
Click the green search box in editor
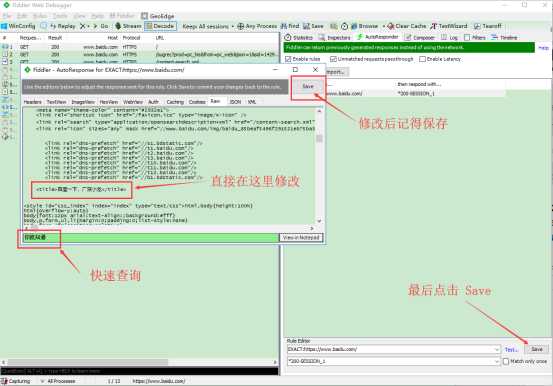(151, 237)
